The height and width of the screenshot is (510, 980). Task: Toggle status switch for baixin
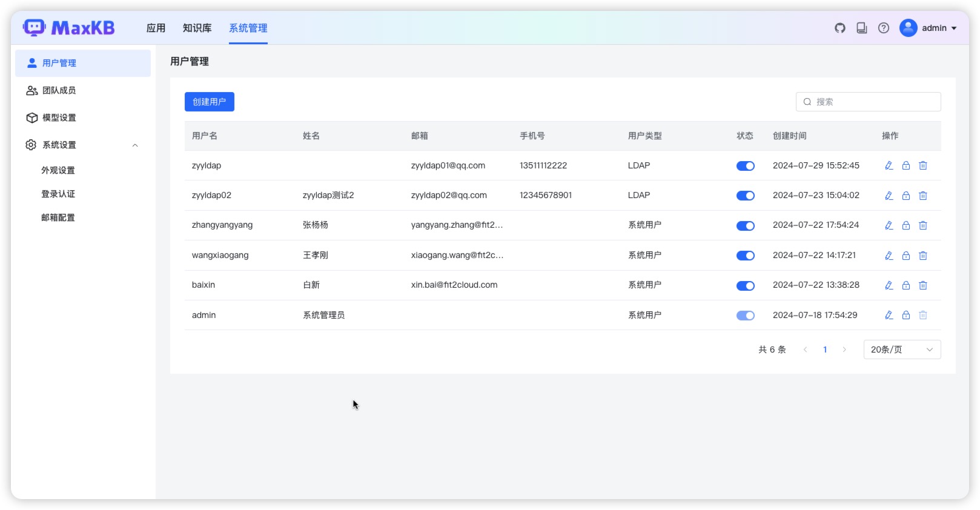tap(746, 286)
